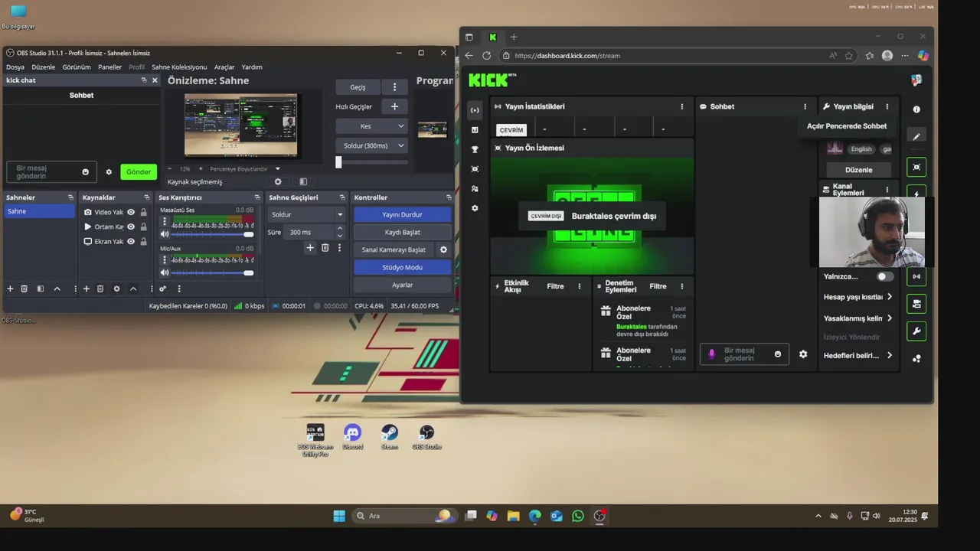The width and height of the screenshot is (980, 551).
Task: Open WhatsApp from the Windows taskbar
Action: tap(578, 516)
